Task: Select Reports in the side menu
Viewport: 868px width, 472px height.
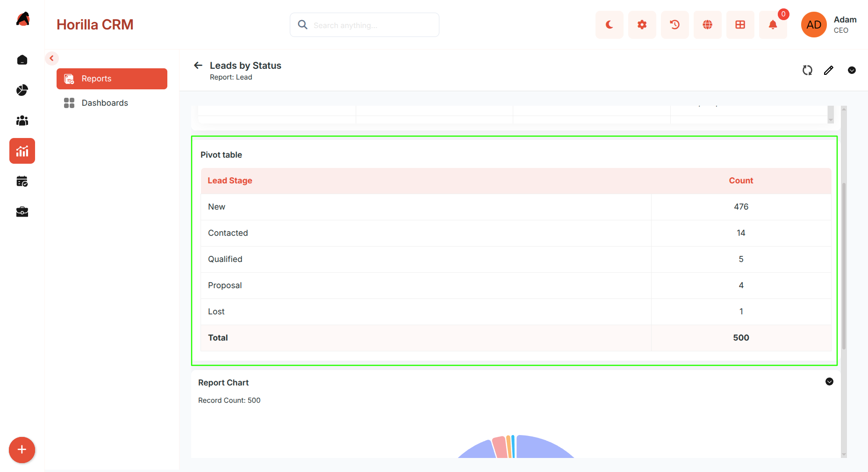Action: tap(112, 79)
